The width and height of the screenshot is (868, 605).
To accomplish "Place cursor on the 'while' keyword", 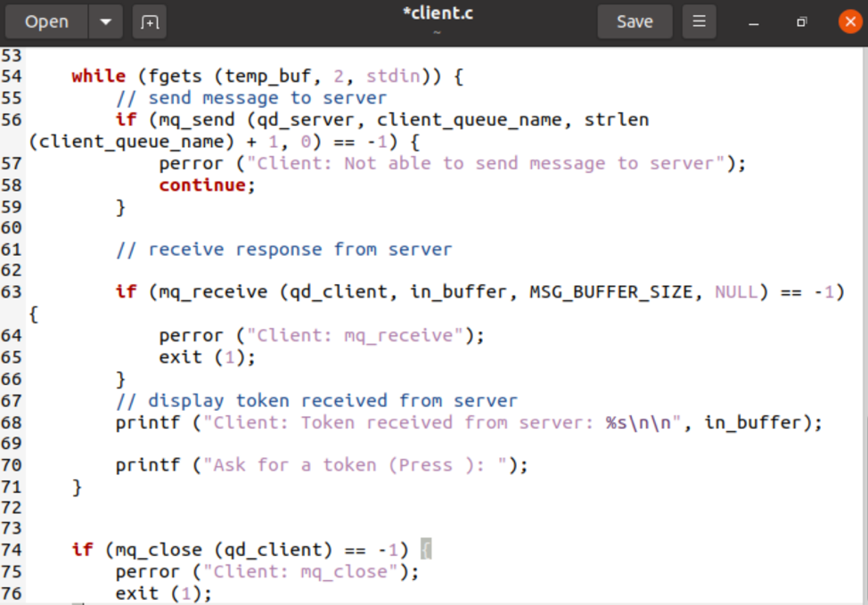I will point(98,77).
